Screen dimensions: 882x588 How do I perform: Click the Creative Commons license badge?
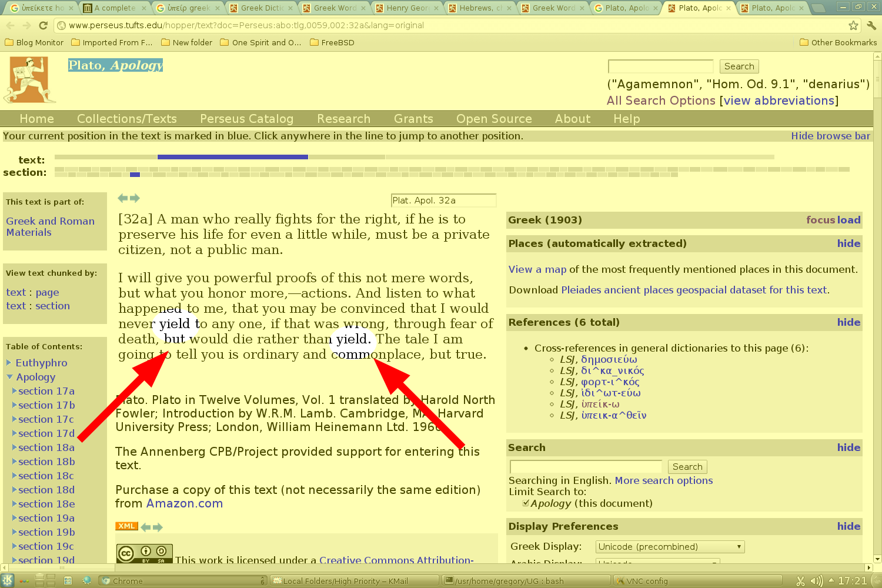coord(145,553)
